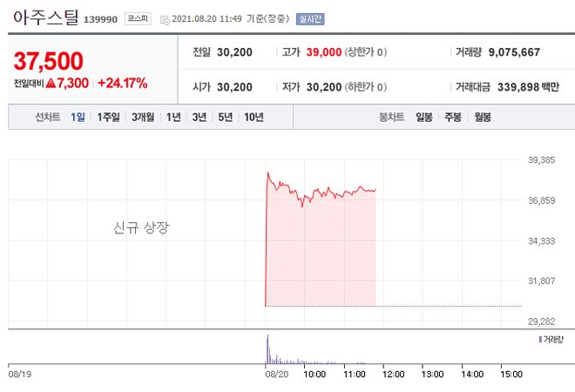
Task: Click the clock icon beside the date
Action: coord(165,18)
